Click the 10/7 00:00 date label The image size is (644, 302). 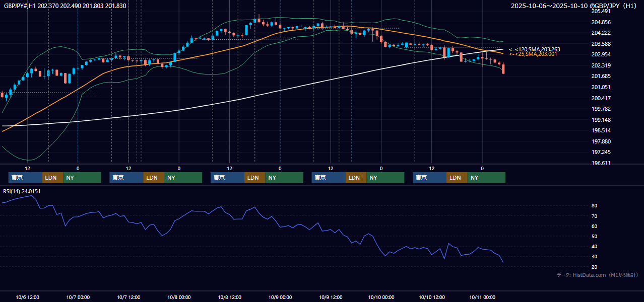click(78, 297)
